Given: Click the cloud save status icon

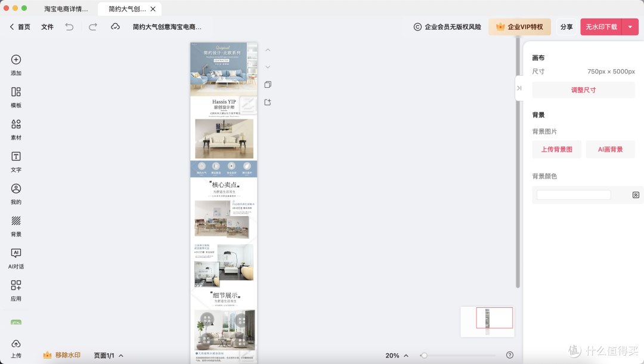Looking at the screenshot, I should (116, 27).
